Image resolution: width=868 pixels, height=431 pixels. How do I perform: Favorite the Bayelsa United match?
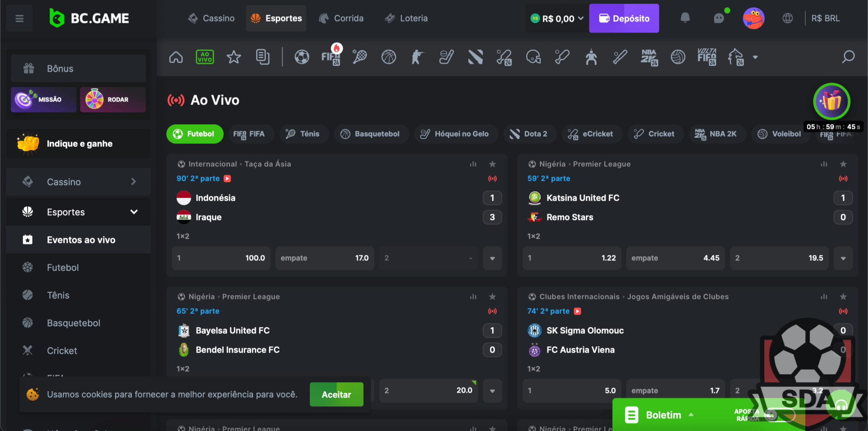coord(492,296)
